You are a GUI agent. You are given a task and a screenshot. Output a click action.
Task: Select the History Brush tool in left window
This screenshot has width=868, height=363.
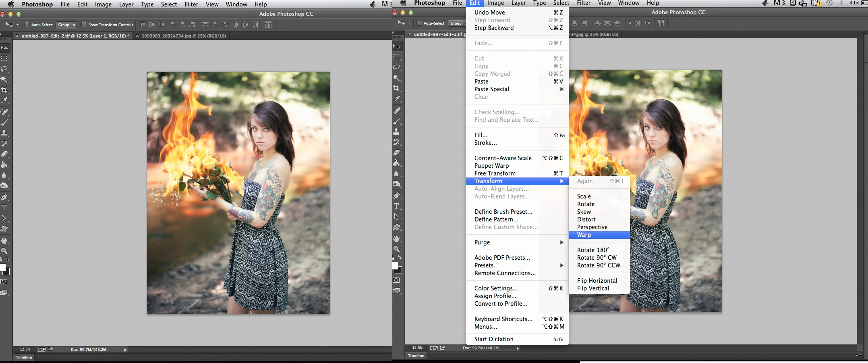(x=4, y=144)
